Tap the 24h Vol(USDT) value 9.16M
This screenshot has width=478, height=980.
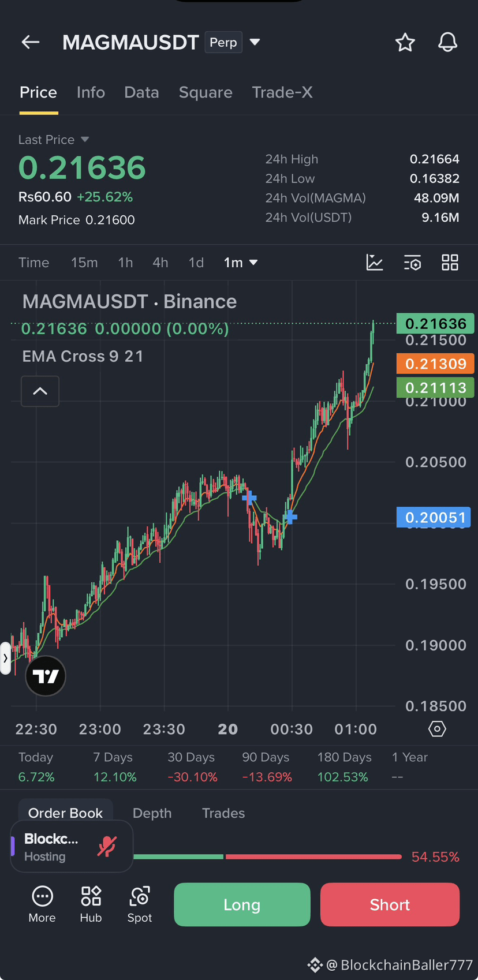(x=440, y=218)
